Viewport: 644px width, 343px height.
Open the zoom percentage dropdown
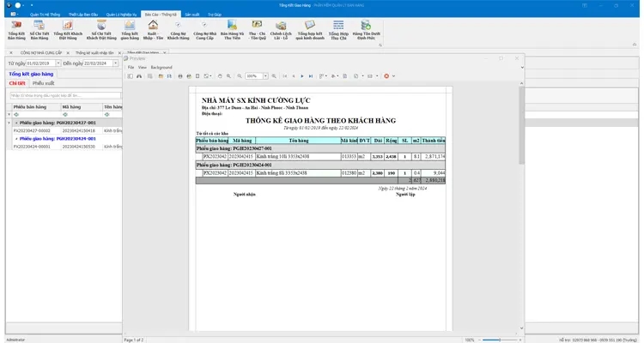coord(264,75)
